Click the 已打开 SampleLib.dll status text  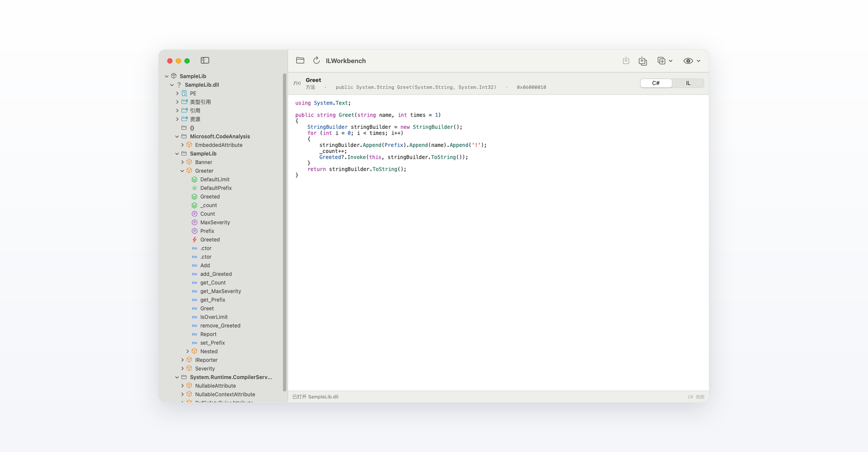coord(315,397)
